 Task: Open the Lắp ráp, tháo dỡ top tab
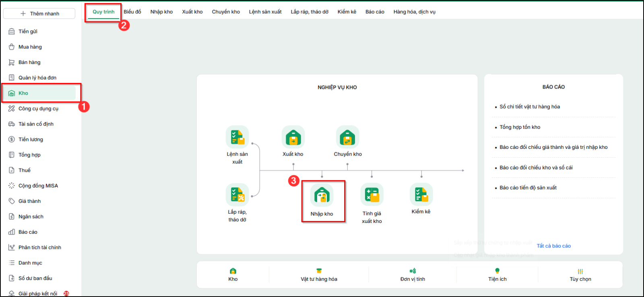[310, 12]
